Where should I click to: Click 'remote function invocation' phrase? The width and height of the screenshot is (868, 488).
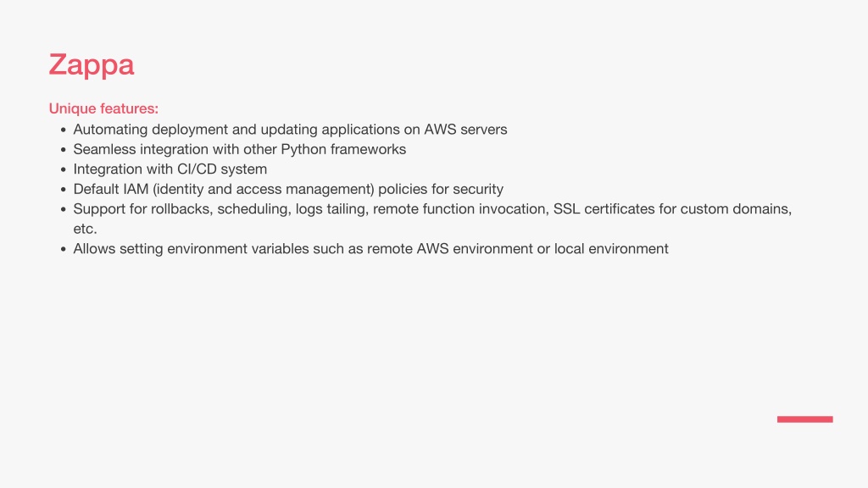tap(459, 209)
